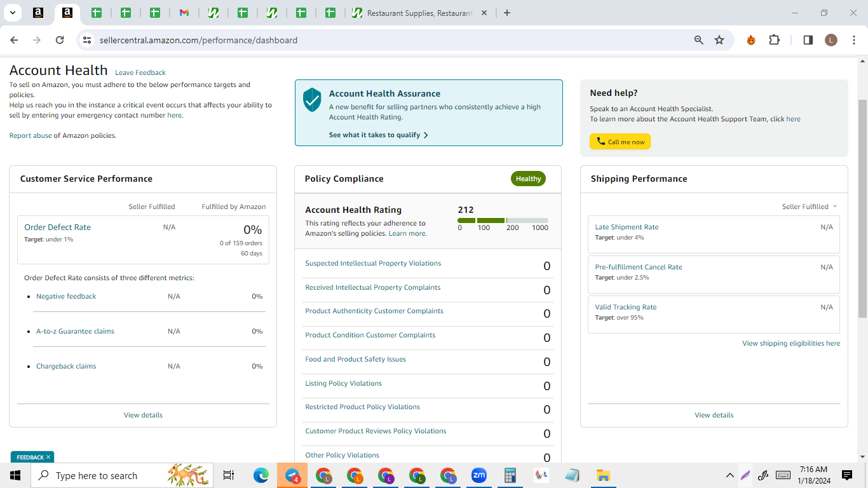Click the page's vertical scrollbar

[862, 210]
